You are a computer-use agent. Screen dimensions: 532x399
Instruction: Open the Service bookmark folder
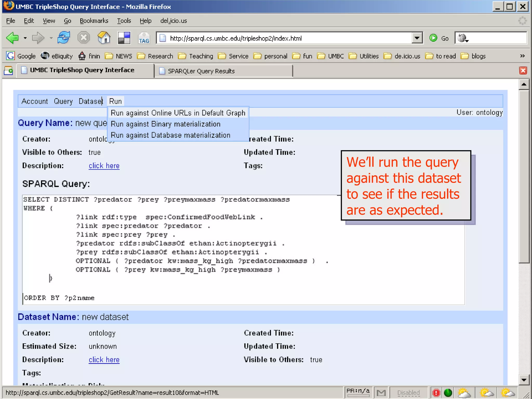(x=233, y=56)
